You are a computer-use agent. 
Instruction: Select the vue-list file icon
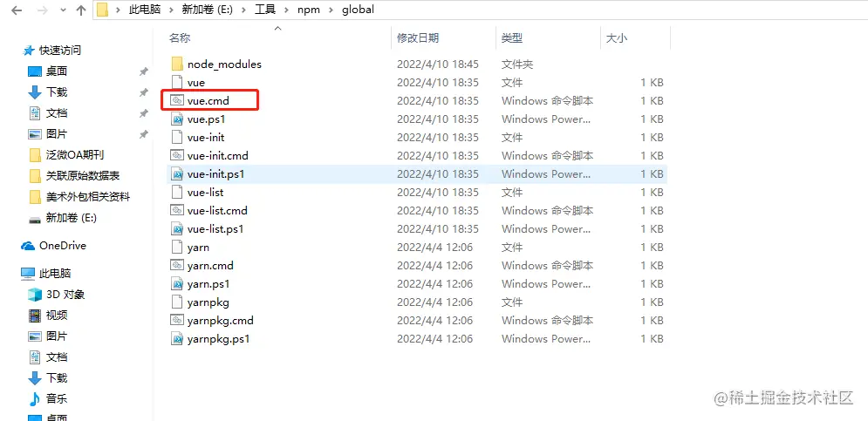tap(177, 192)
